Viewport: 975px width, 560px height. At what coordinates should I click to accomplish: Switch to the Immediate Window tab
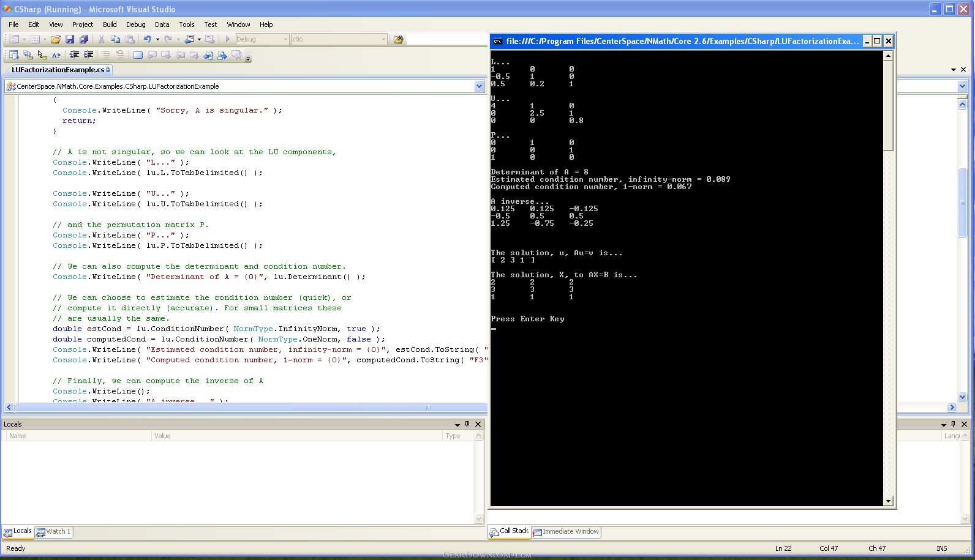pyautogui.click(x=566, y=532)
